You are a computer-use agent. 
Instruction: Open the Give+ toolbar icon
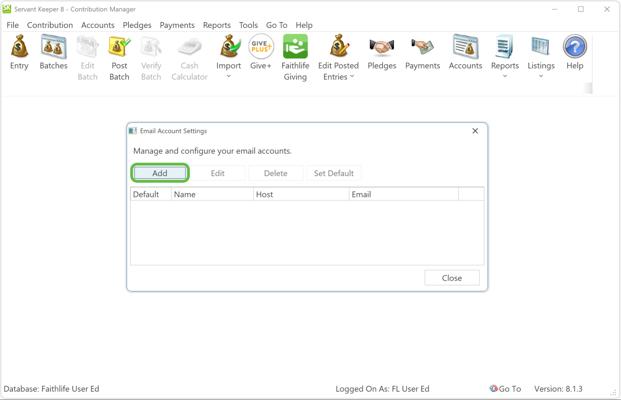point(261,48)
